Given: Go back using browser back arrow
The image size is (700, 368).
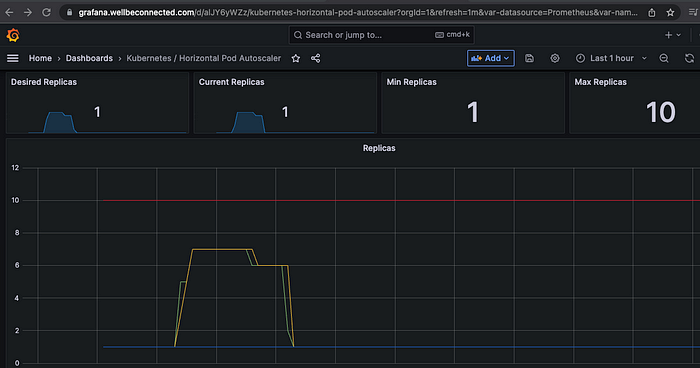Looking at the screenshot, I should pyautogui.click(x=9, y=13).
